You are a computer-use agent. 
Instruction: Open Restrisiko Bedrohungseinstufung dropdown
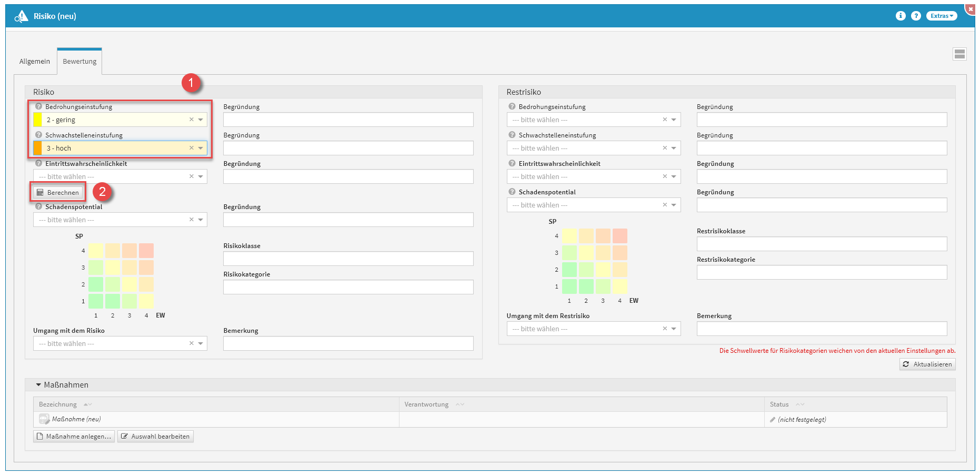pyautogui.click(x=674, y=120)
